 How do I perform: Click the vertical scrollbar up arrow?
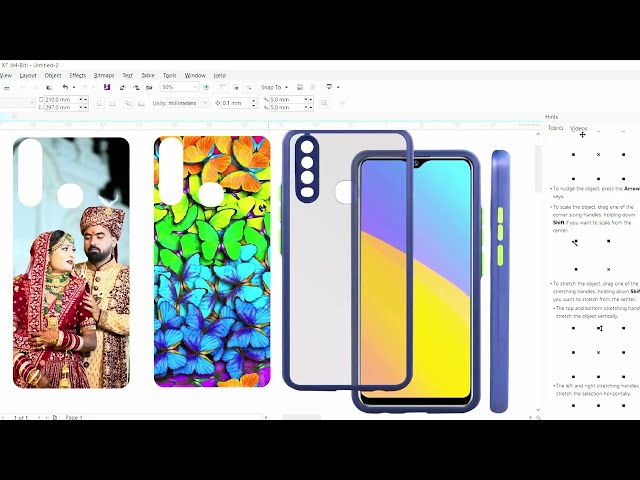pos(538,134)
